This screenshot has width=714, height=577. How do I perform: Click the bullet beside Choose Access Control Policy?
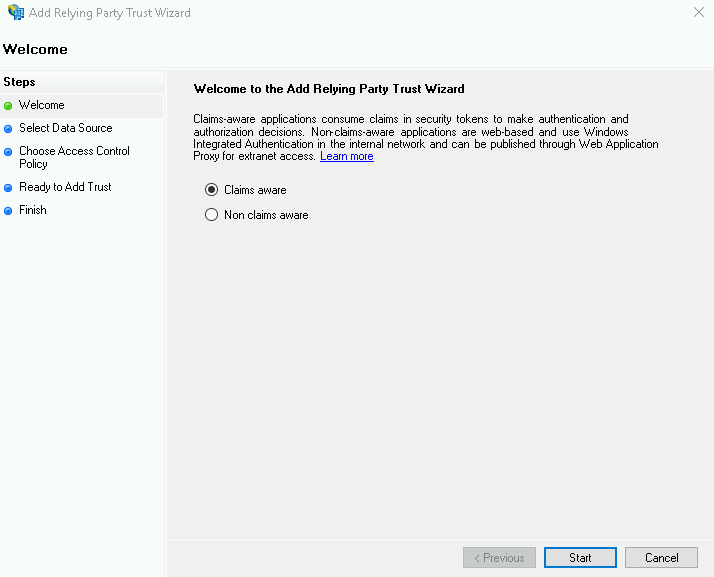tap(9, 152)
